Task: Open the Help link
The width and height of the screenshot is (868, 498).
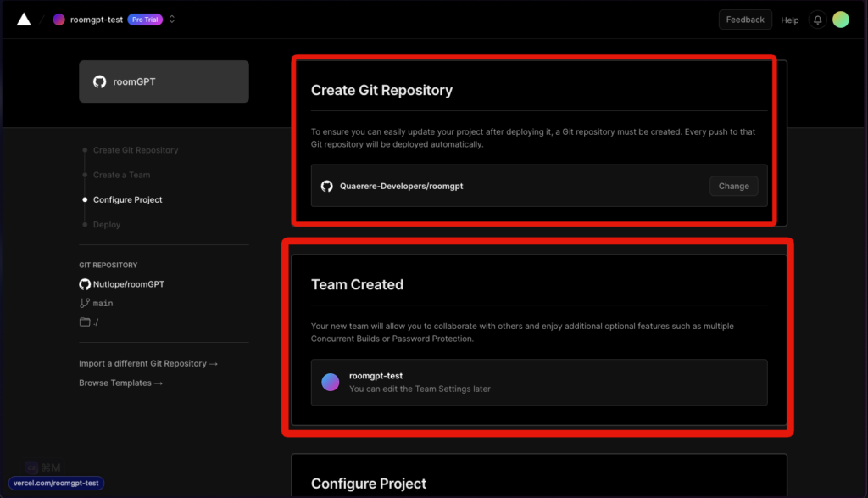Action: point(789,20)
